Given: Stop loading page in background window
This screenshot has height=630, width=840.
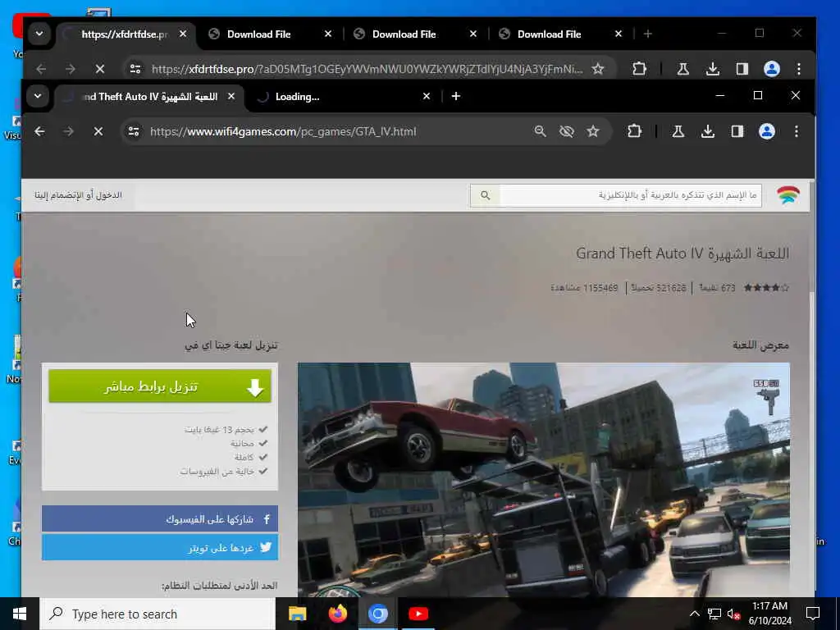Looking at the screenshot, I should tap(99, 69).
